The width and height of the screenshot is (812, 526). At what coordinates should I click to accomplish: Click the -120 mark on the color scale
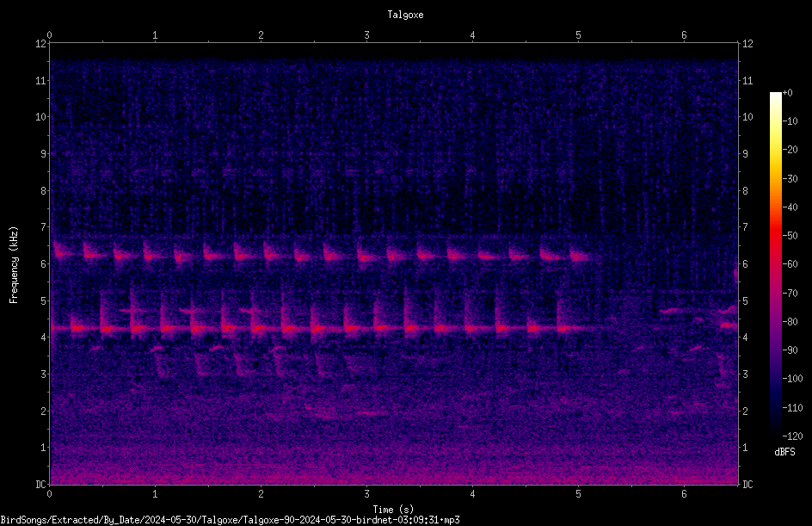[793, 436]
